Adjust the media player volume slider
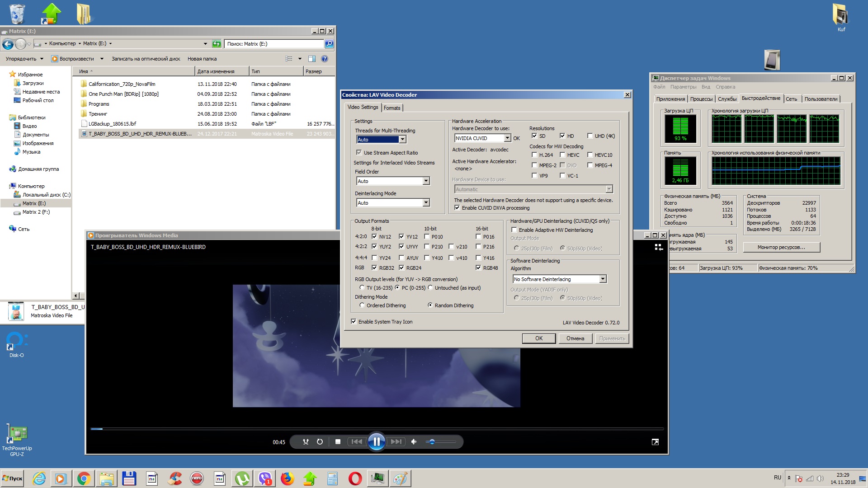868x488 pixels. coord(432,441)
